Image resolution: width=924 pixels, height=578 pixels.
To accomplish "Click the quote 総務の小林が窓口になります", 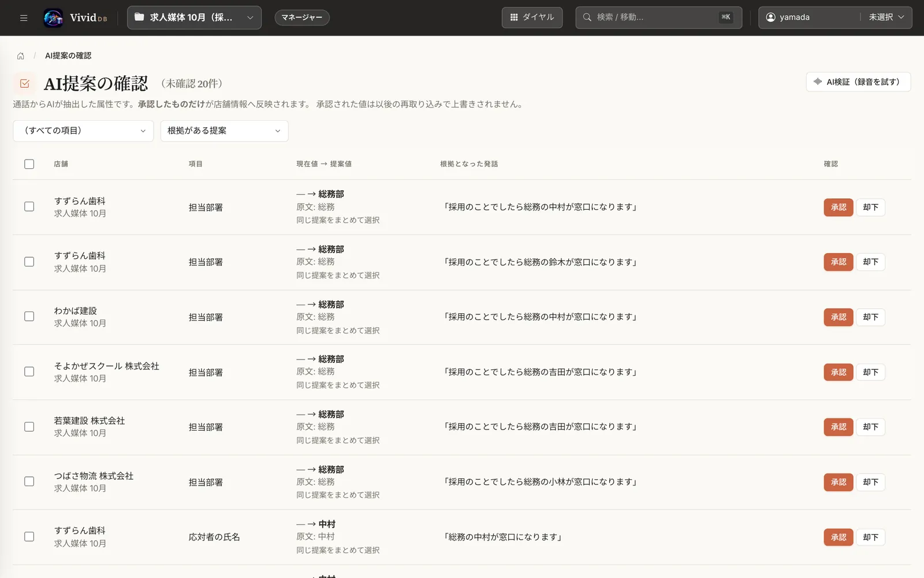I will coord(540,482).
